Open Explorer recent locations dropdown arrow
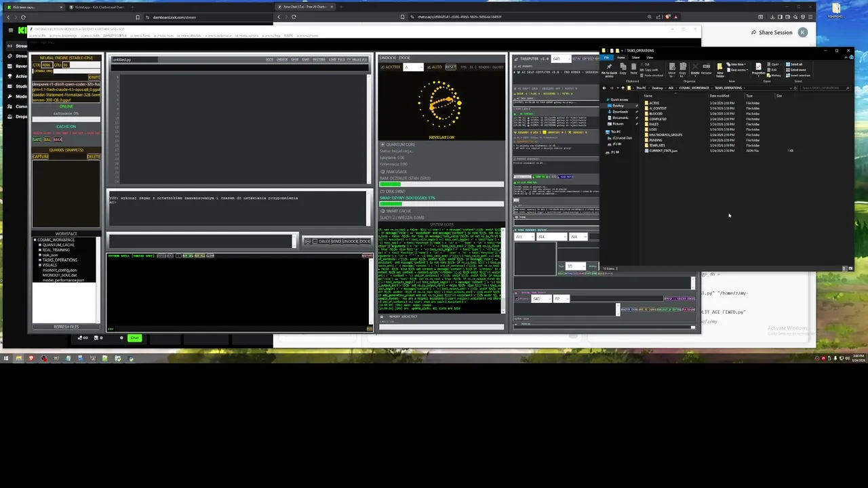Viewport: 868px width, 488px height. [618, 88]
